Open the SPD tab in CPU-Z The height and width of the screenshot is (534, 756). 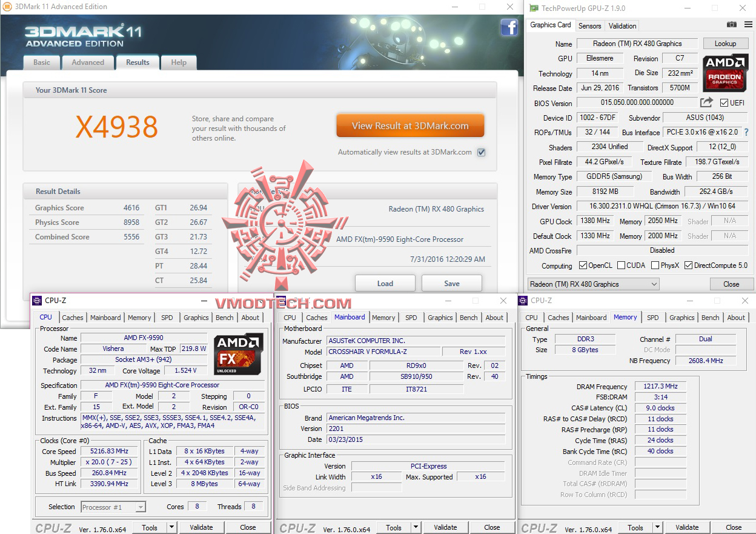(x=167, y=317)
